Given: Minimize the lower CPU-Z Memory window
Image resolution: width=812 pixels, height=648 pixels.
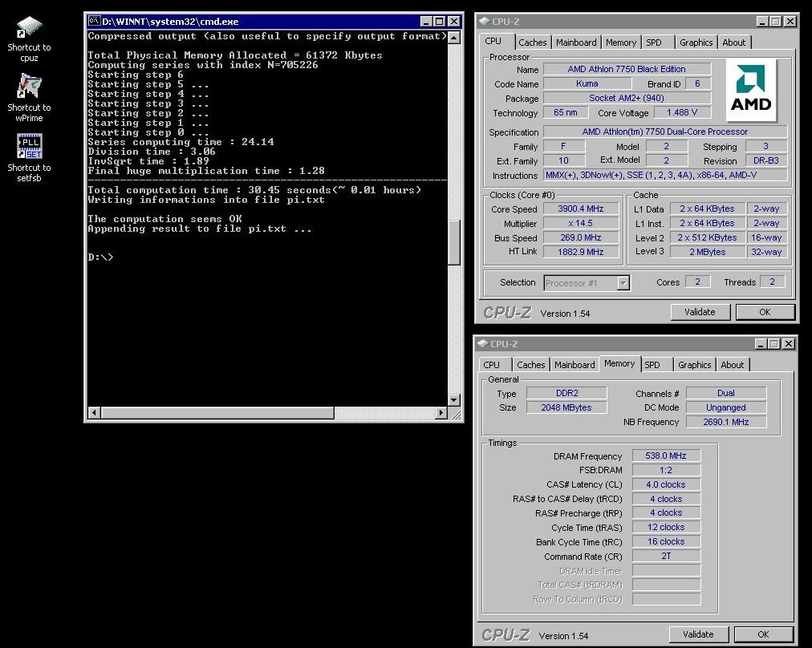Looking at the screenshot, I should click(x=760, y=344).
